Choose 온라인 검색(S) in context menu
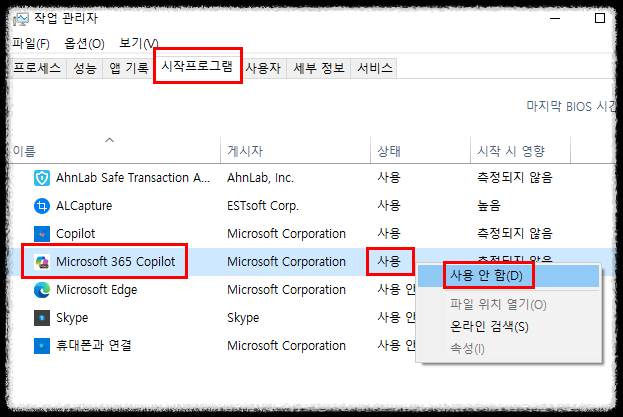This screenshot has height=417, width=623. coord(508,326)
